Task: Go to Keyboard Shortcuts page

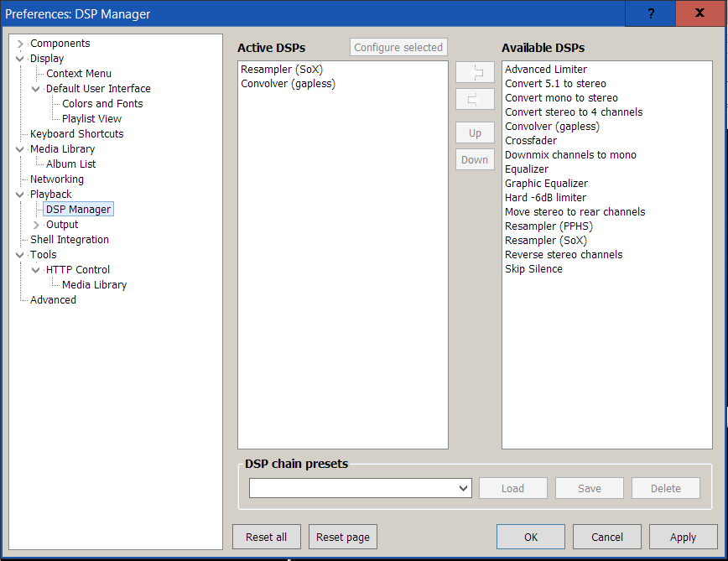Action: 76,133
